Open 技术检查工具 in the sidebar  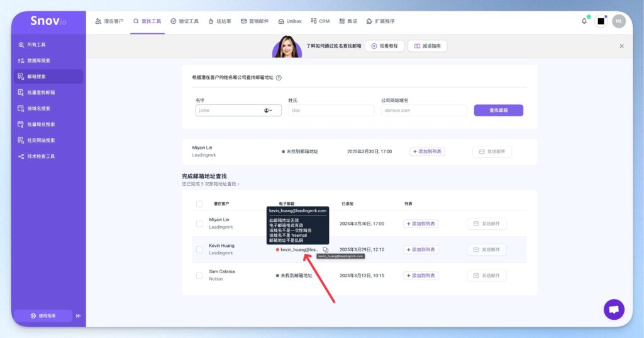pyautogui.click(x=48, y=156)
